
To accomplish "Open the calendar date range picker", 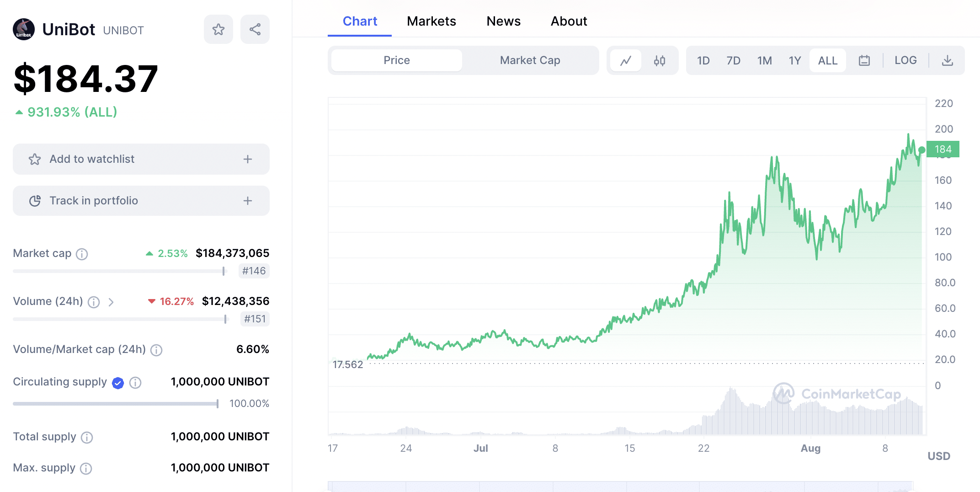I will 864,60.
